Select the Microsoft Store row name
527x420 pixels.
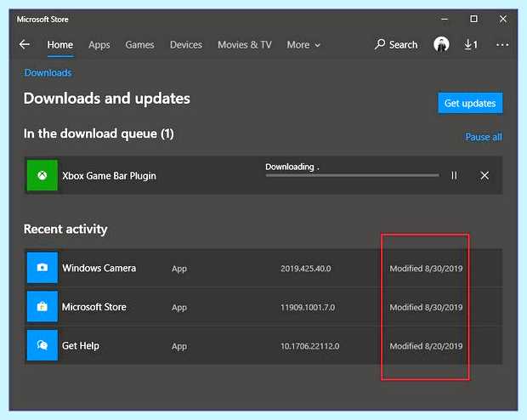(x=94, y=307)
